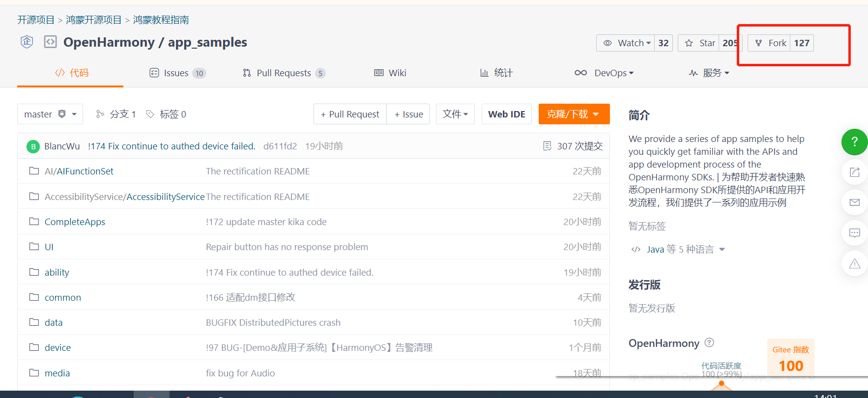Click the folder icon for CompleteApps
This screenshot has width=868, height=398.
coord(34,222)
